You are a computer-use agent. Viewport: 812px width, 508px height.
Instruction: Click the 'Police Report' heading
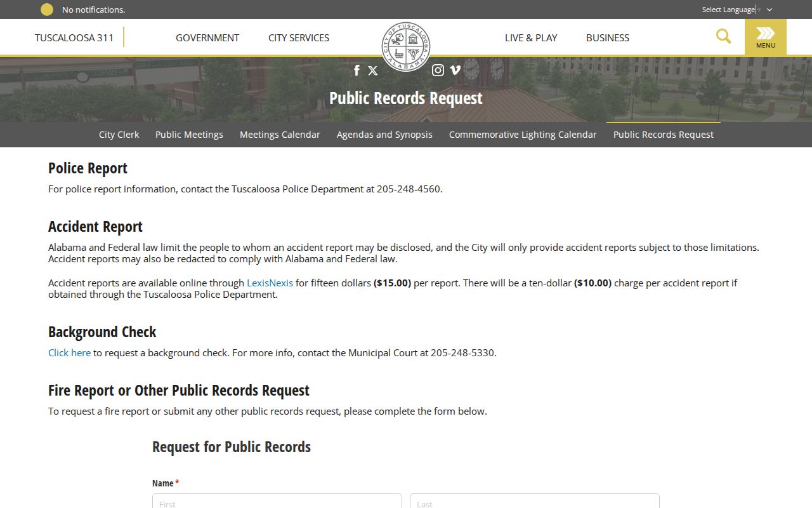tap(88, 168)
